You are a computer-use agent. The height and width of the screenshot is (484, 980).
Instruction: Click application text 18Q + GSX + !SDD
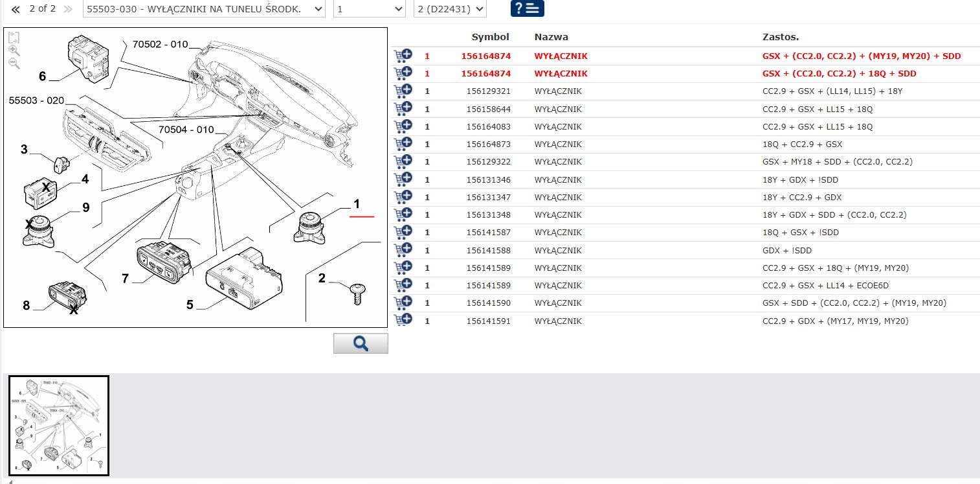click(801, 232)
